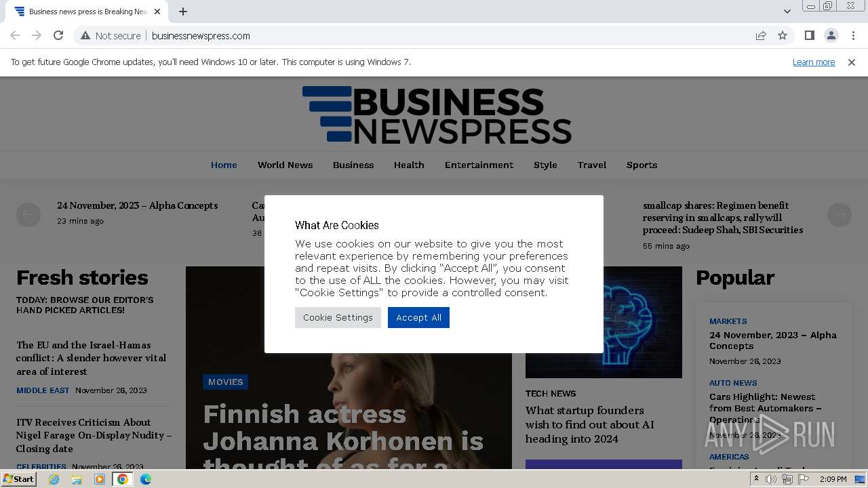Open the network tray icon
Viewport: 868px width, 488px height.
coord(787,479)
